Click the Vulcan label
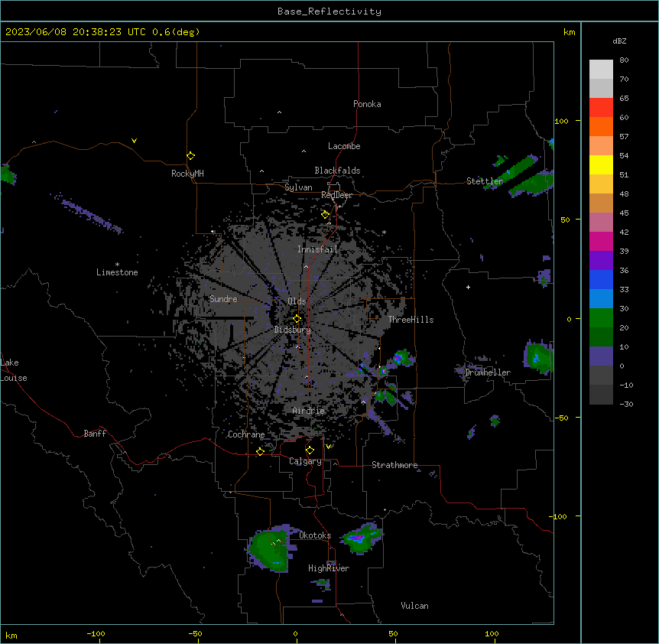The image size is (659, 644). point(415,606)
